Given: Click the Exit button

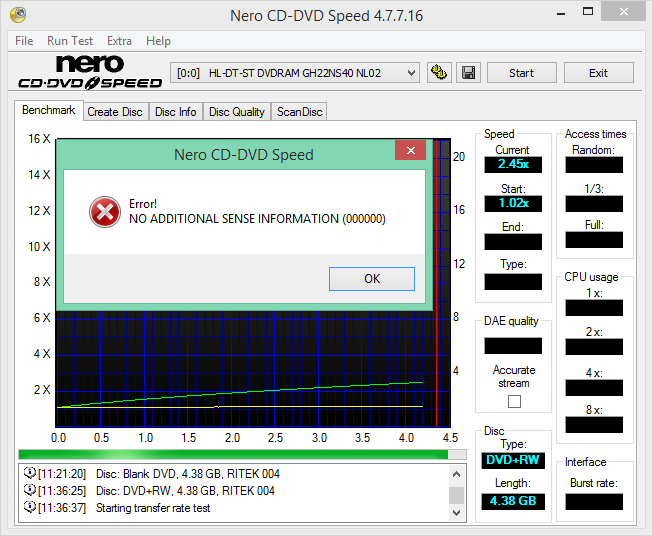Looking at the screenshot, I should (598, 73).
